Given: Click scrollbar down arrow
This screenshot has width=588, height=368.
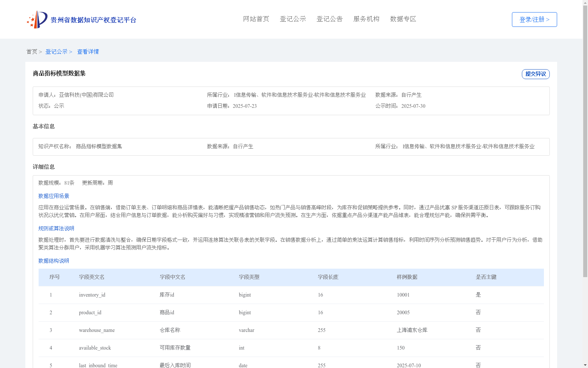Looking at the screenshot, I should 585,365.
